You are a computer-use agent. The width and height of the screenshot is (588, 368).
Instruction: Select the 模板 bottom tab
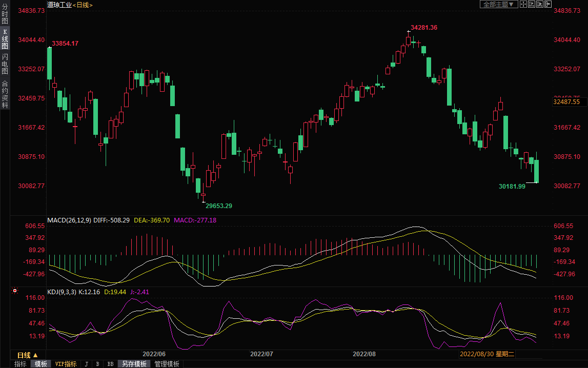[40, 364]
